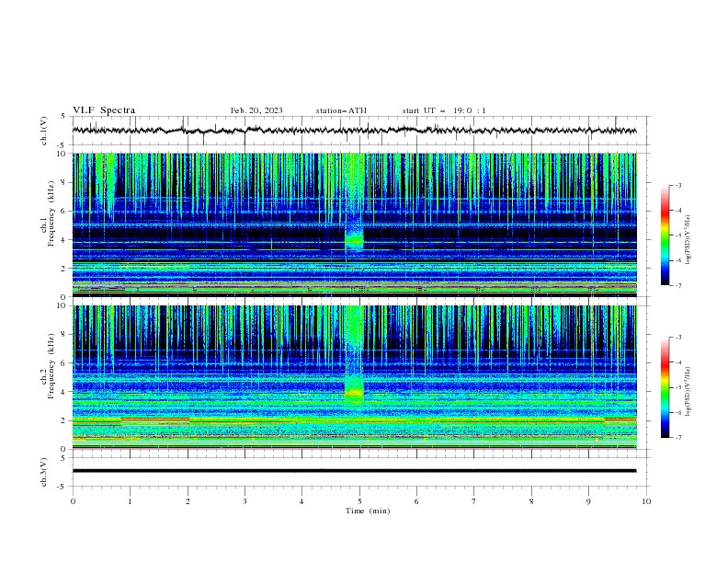The height and width of the screenshot is (563, 728).
Task: Click the time axis tick label '9'
Action: [588, 501]
